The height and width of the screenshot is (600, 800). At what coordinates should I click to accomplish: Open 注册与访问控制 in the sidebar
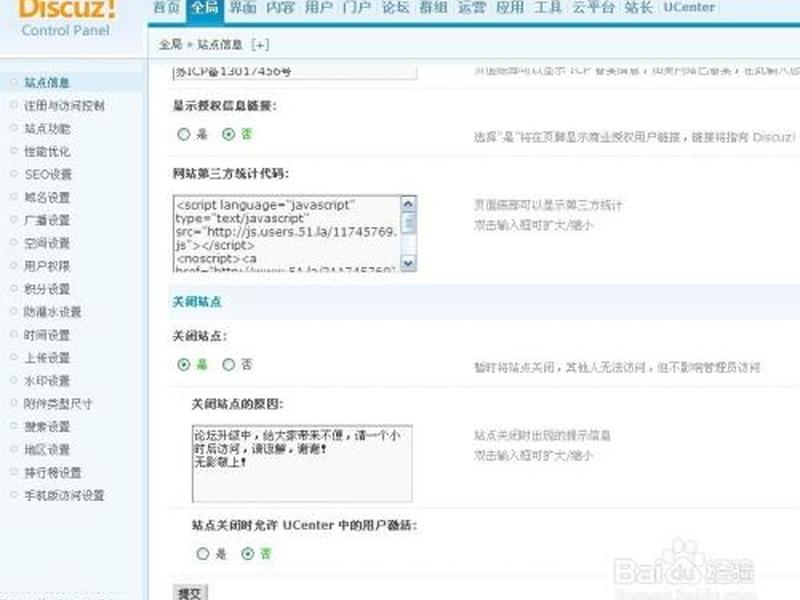pyautogui.click(x=64, y=106)
